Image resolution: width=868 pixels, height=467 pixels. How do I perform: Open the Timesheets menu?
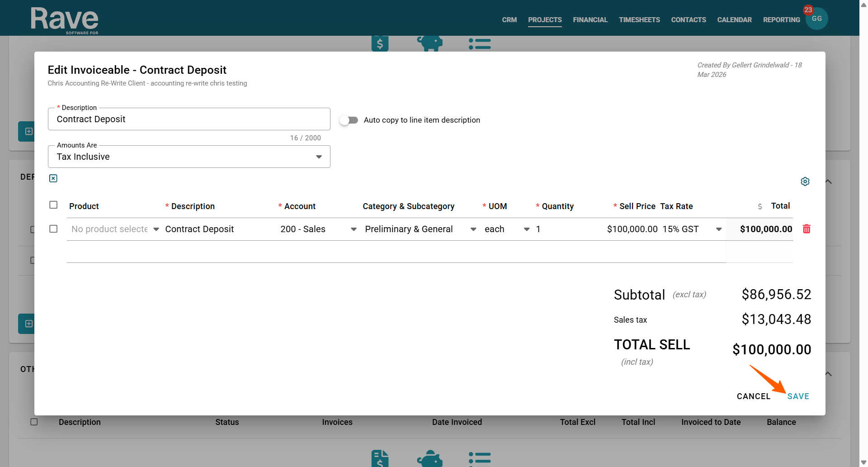[x=639, y=20]
